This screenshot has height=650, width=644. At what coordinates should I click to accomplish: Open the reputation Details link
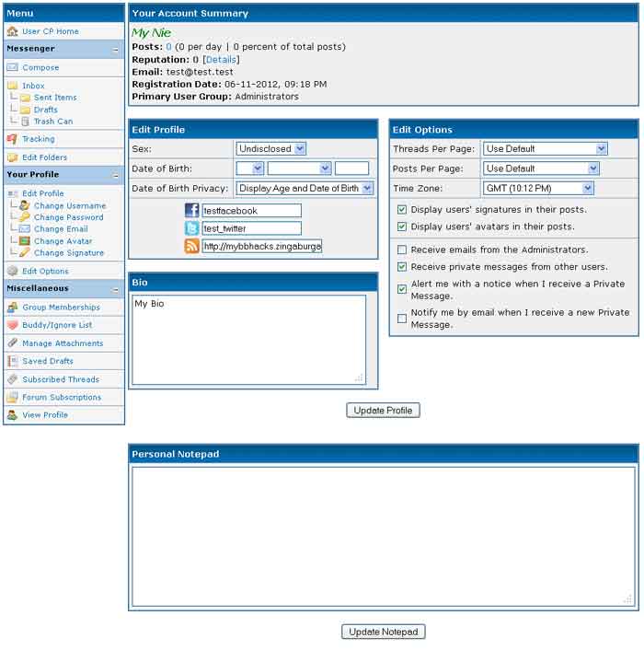221,59
